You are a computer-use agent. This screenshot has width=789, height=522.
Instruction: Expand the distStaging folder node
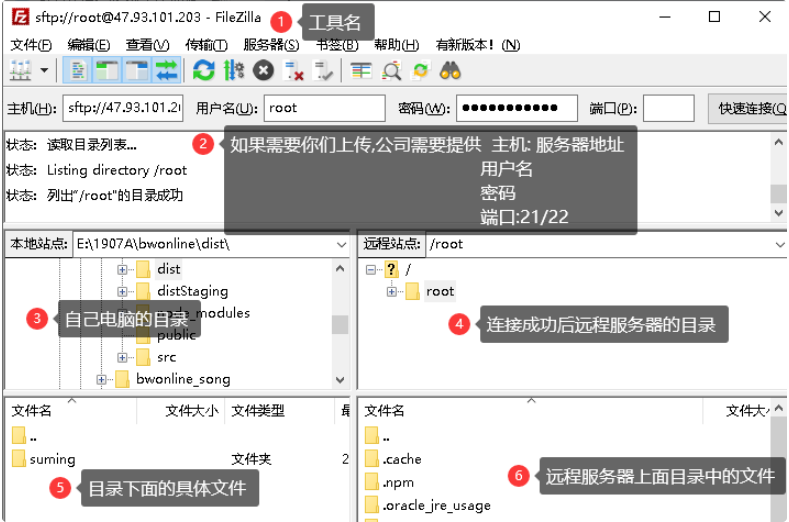click(122, 291)
